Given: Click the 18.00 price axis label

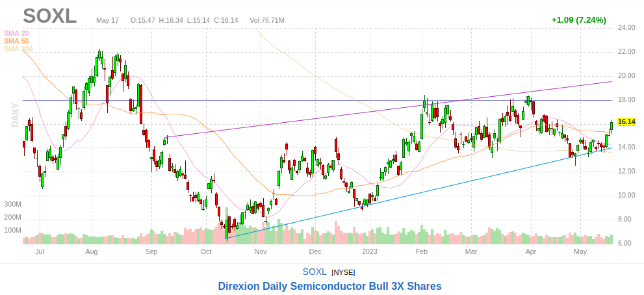Looking at the screenshot, I should coord(626,100).
